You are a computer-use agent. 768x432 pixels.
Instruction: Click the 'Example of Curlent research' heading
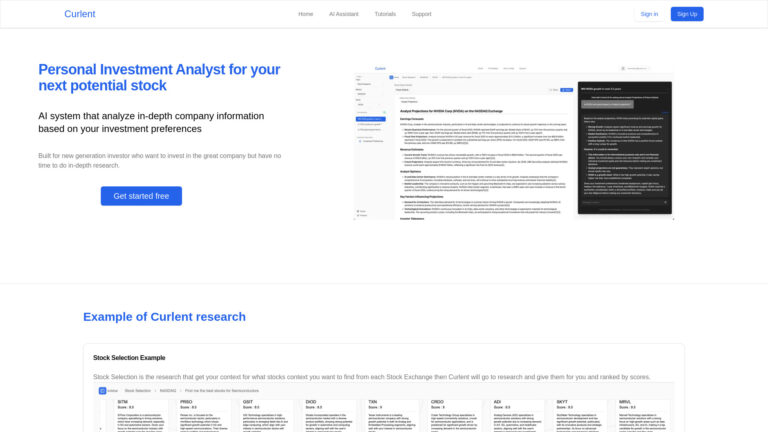point(164,317)
